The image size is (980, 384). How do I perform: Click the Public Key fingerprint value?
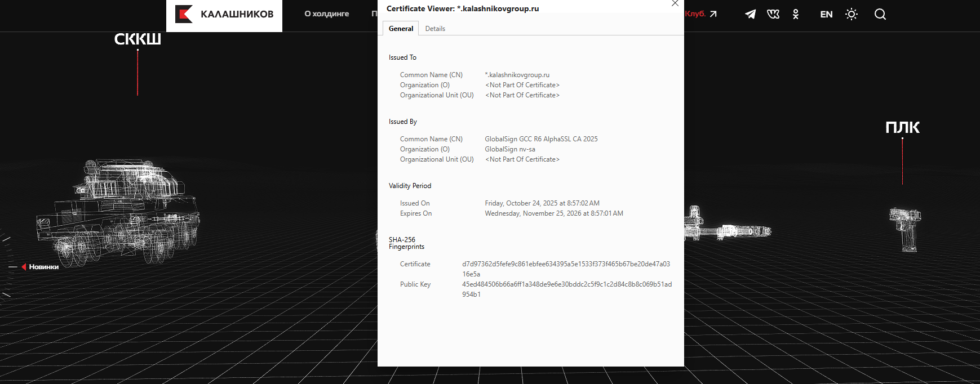567,289
